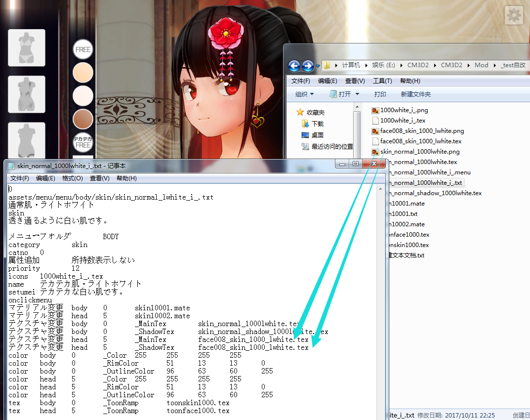Open the 组织 dropdown in Explorer toolbar
The image size is (530, 420).
(x=304, y=94)
